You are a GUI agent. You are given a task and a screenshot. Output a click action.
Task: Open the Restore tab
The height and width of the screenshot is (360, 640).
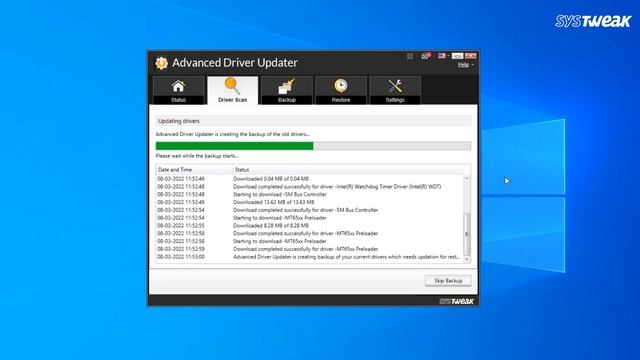tap(341, 90)
